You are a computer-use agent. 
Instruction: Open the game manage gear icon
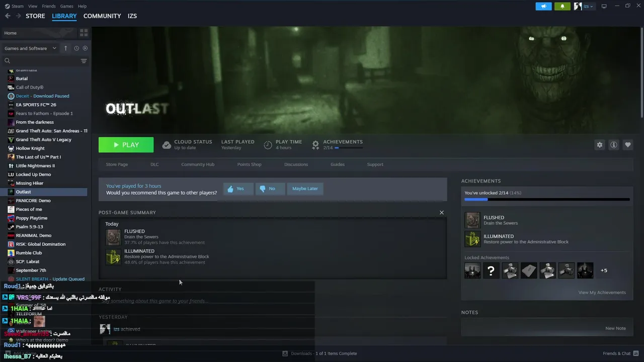(599, 145)
